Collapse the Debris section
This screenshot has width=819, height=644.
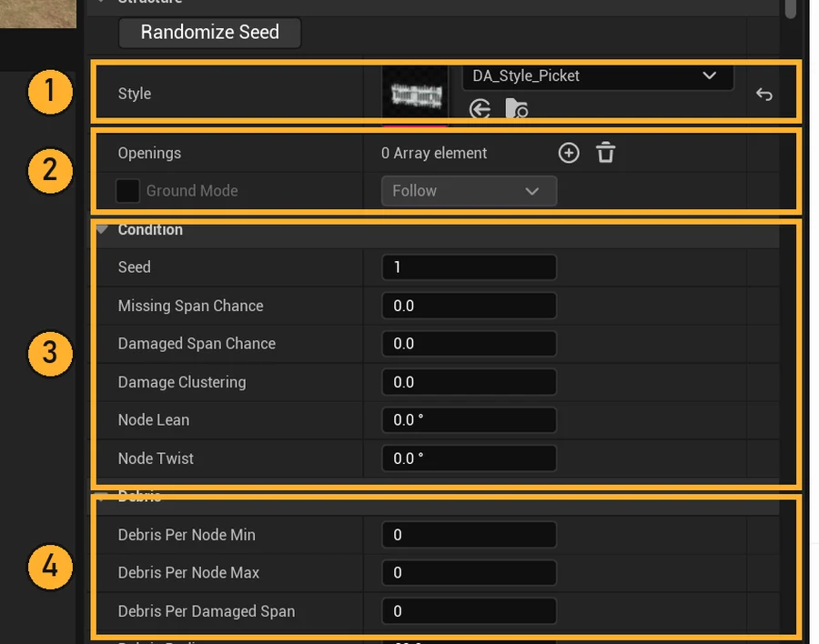tap(102, 495)
